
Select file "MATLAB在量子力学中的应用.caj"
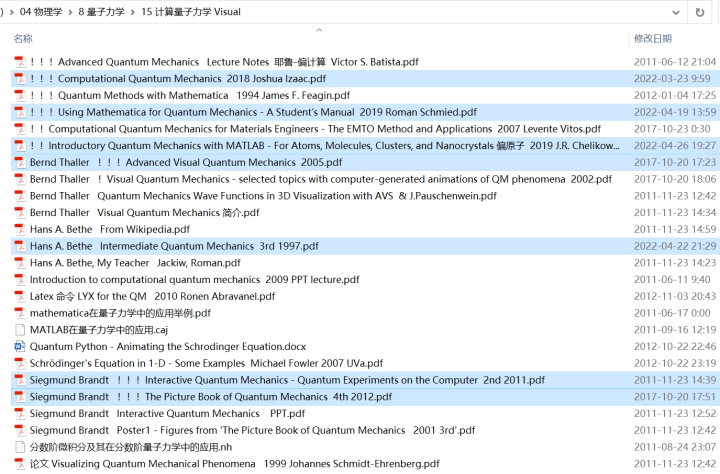click(x=99, y=330)
